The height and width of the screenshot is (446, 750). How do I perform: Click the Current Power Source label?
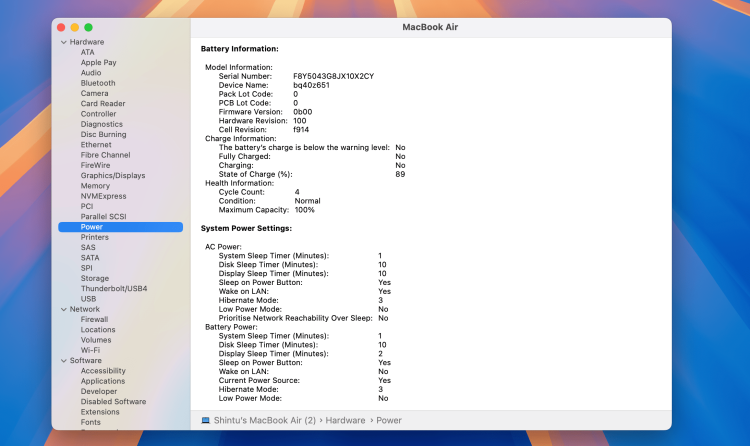point(259,380)
